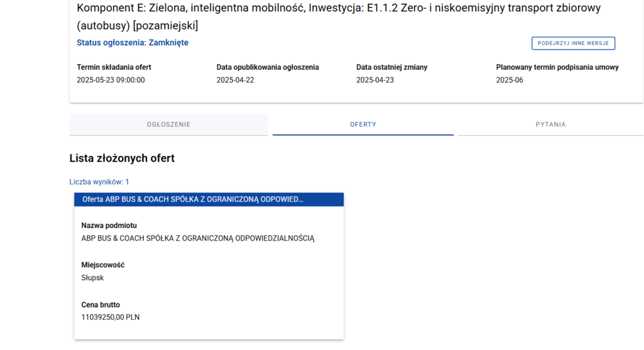Click the gross price 11039250,00 PLN
644x350 pixels.
point(111,317)
